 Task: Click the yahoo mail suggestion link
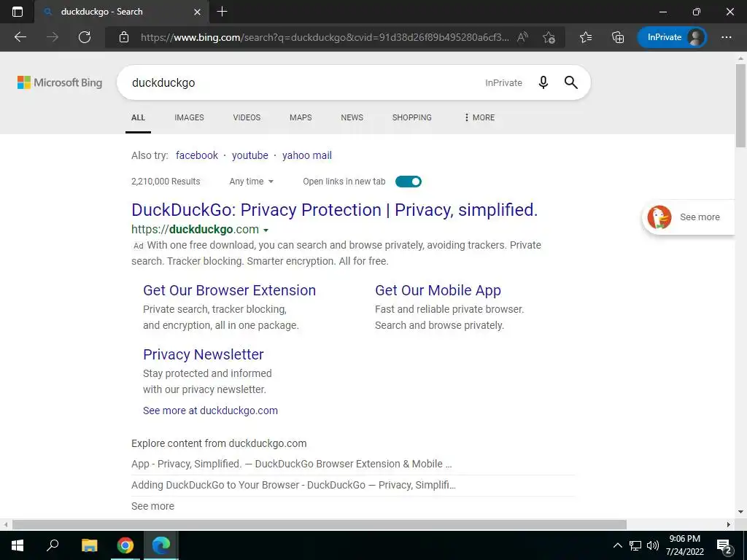tap(307, 155)
